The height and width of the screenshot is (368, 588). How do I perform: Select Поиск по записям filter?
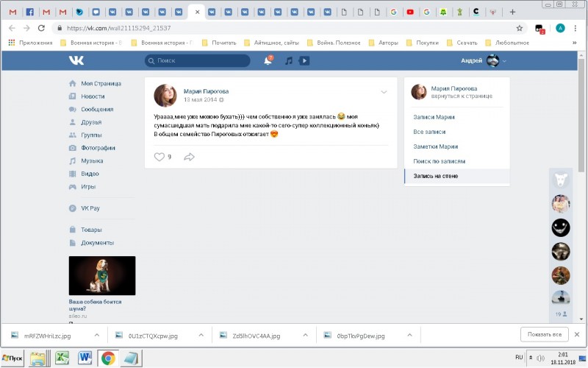click(440, 161)
